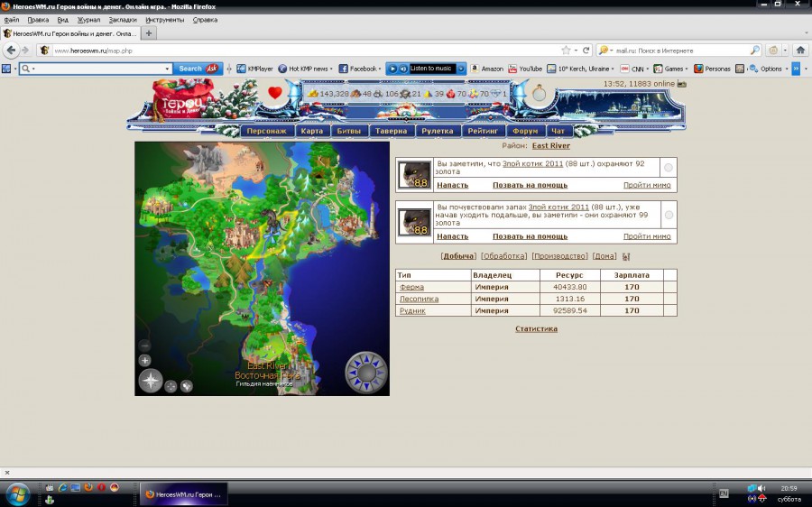The image size is (812, 507).
Task: Go to the Битвы section
Action: point(348,131)
